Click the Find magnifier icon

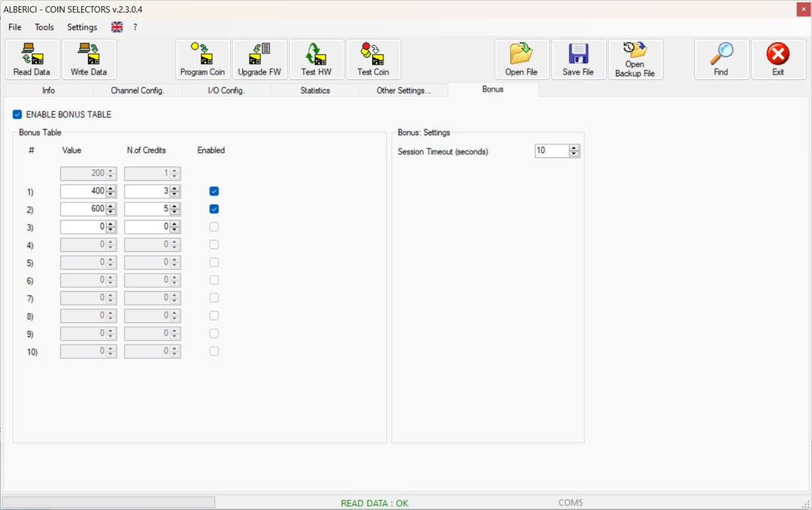[721, 59]
